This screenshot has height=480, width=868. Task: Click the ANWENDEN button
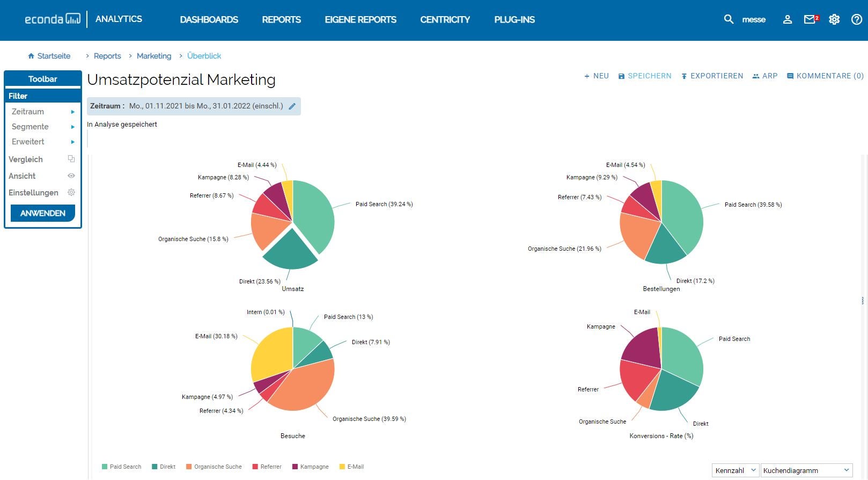click(x=43, y=213)
